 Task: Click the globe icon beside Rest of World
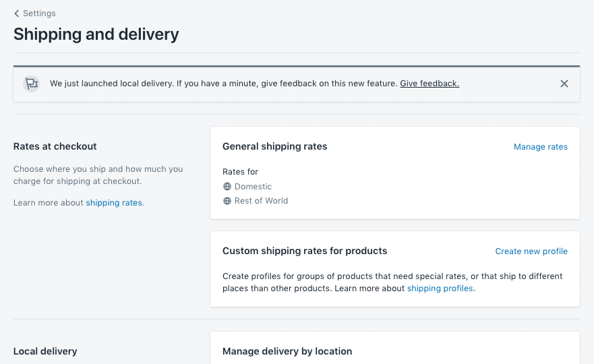[227, 201]
